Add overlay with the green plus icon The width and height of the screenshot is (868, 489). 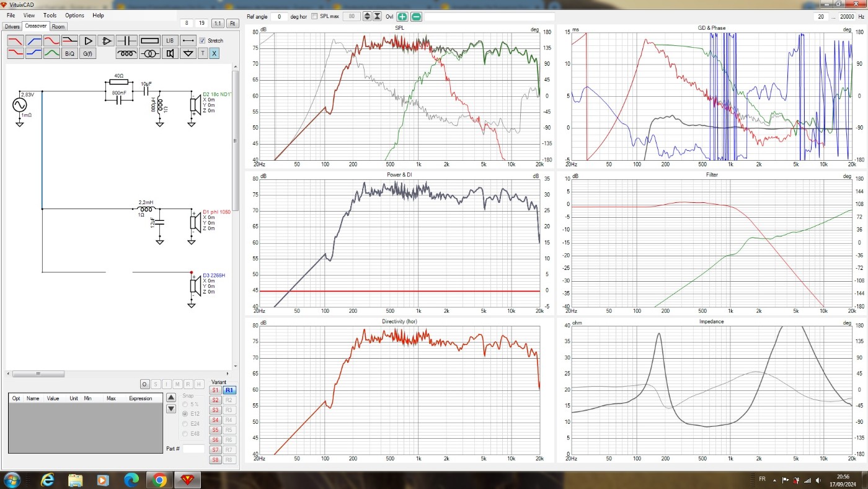pos(402,17)
